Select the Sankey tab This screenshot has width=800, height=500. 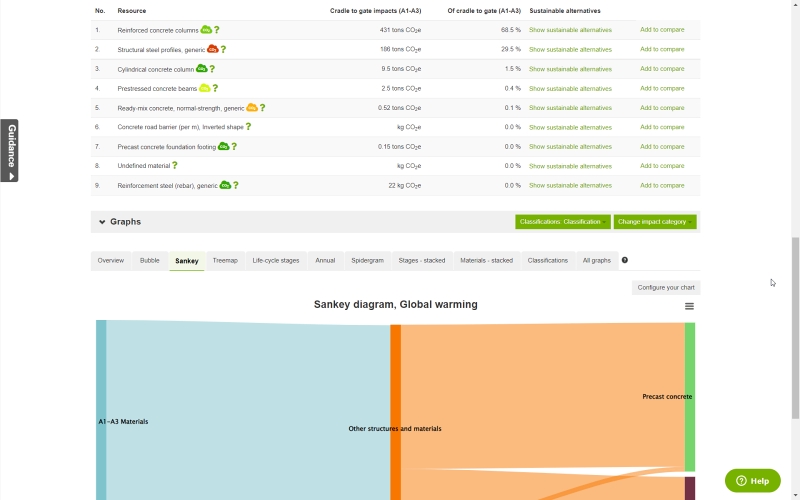187,261
